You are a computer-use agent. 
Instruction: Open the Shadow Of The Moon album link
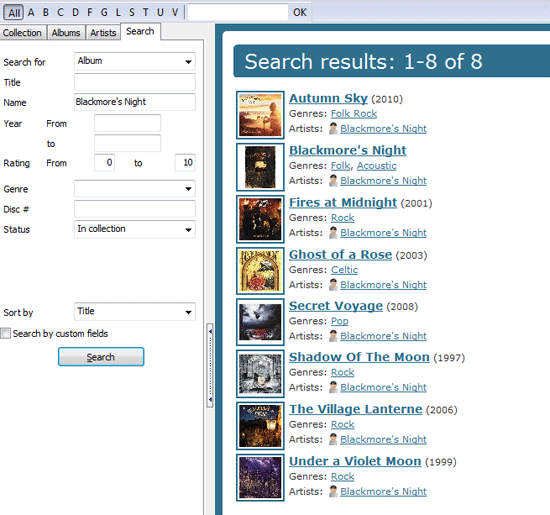(x=359, y=357)
